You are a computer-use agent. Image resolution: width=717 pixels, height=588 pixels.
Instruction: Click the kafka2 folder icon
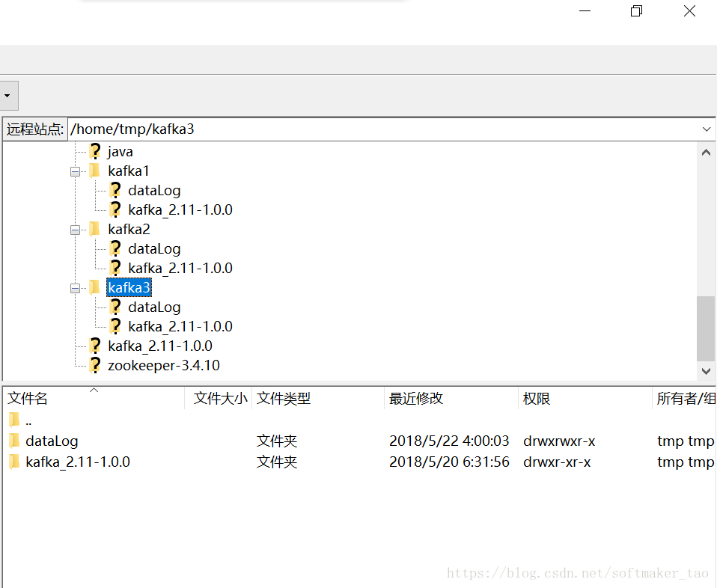tap(94, 229)
